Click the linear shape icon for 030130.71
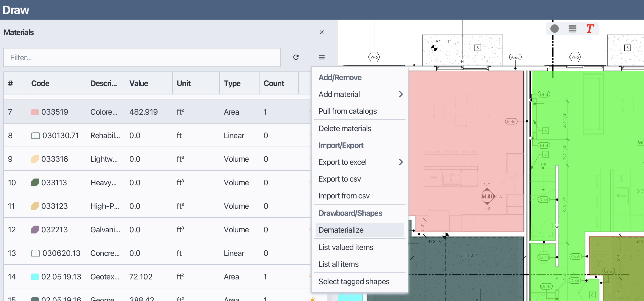 (35, 136)
